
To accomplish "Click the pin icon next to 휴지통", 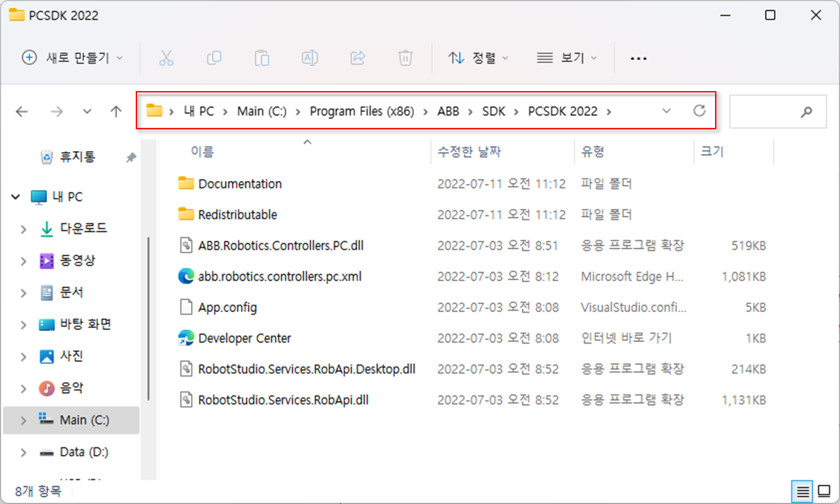I will click(x=131, y=157).
